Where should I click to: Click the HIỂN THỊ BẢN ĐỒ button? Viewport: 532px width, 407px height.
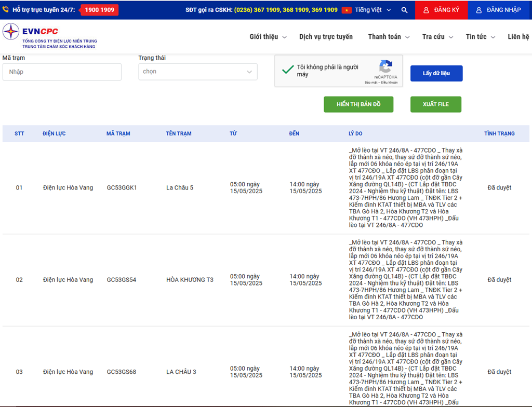tap(358, 104)
